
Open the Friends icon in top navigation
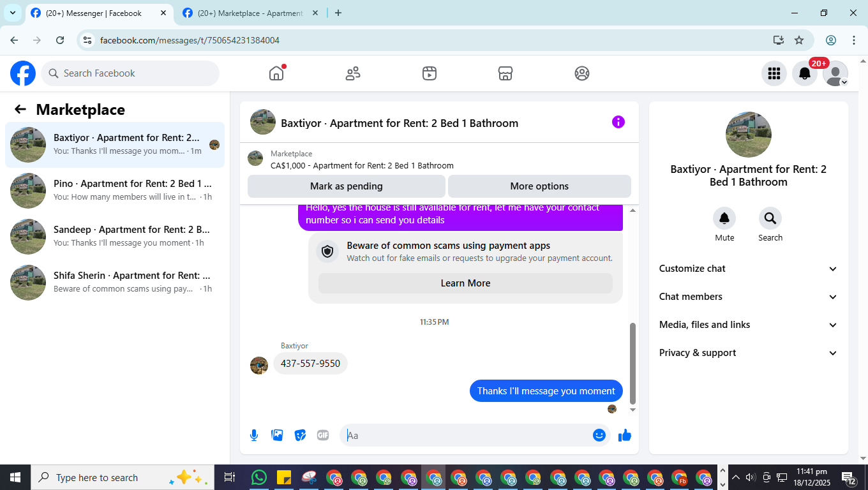(353, 73)
